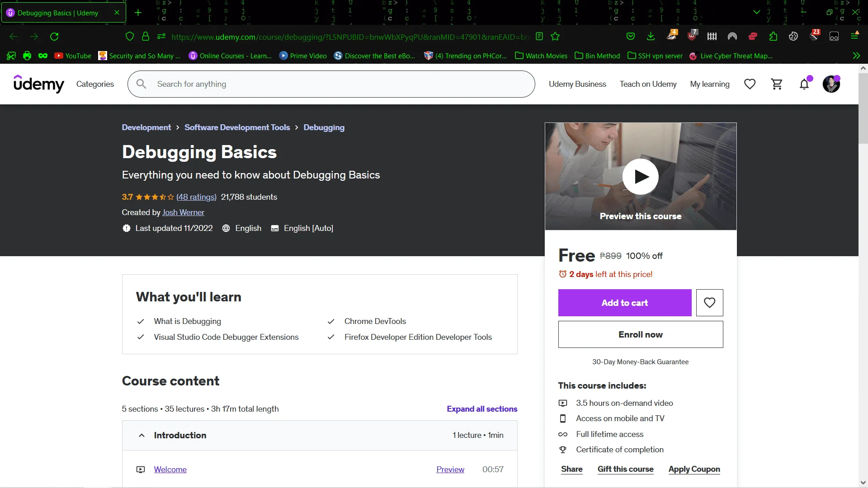Collapse the Introduction section
This screenshot has width=868, height=488.
coord(320,436)
